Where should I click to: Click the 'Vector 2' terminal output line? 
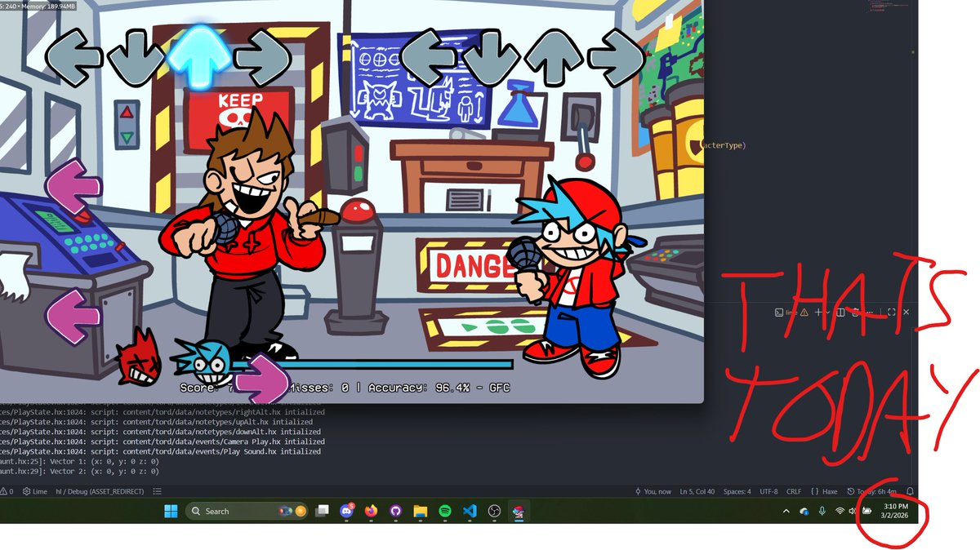79,471
